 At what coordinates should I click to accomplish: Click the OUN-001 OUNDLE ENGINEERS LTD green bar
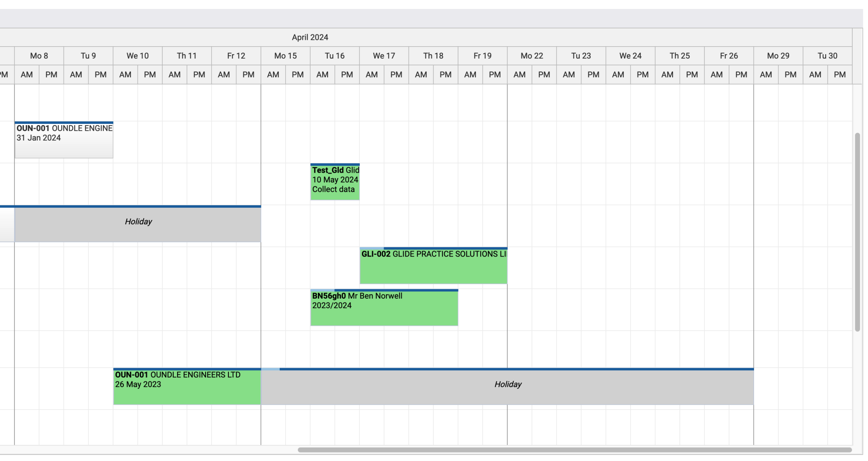pos(186,386)
